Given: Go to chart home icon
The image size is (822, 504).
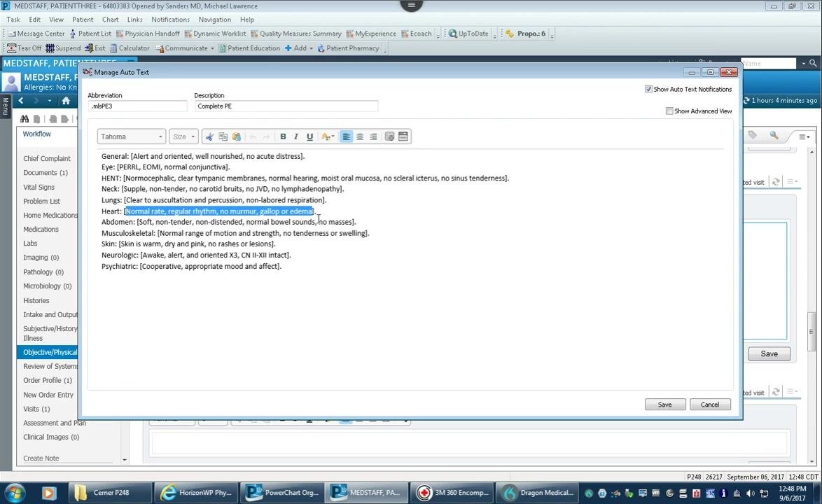Looking at the screenshot, I should 66,101.
